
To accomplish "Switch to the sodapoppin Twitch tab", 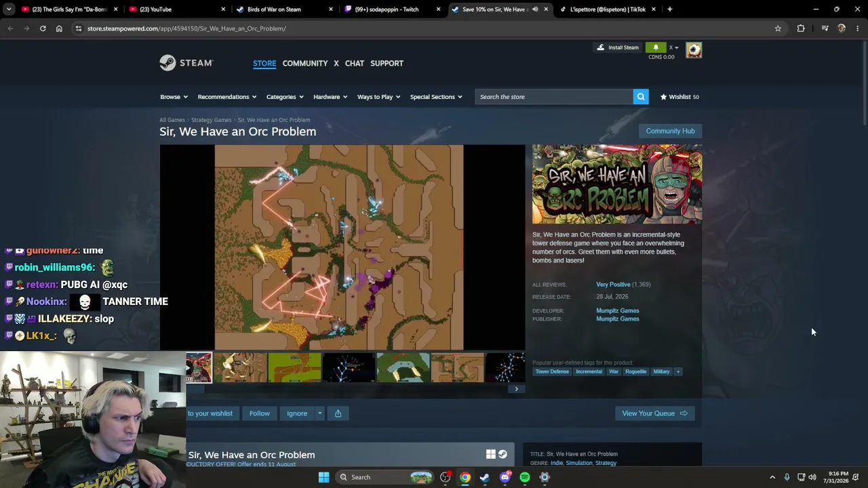I will (x=392, y=9).
